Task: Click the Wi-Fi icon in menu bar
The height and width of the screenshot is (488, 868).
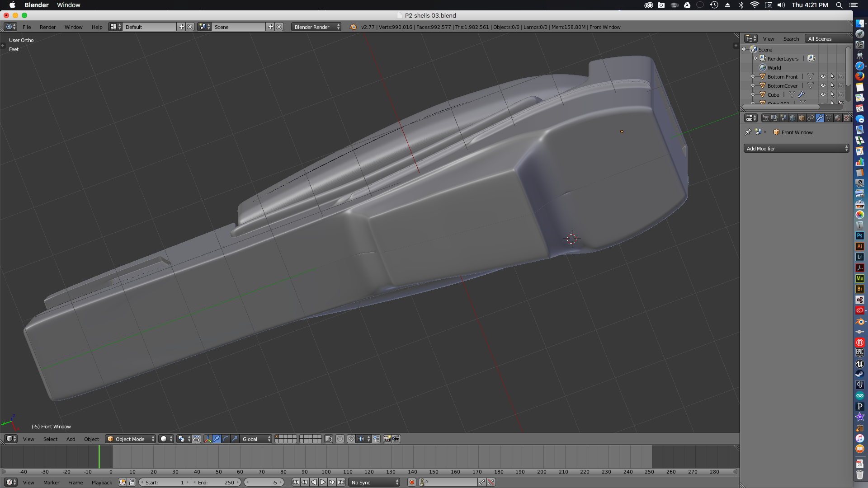Action: (x=755, y=5)
